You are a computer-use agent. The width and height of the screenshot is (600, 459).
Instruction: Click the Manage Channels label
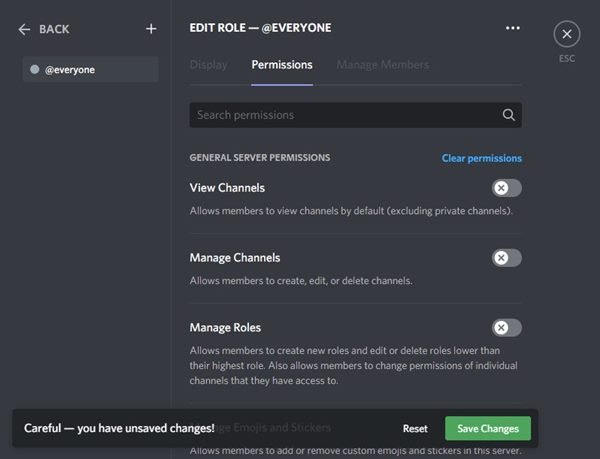(x=235, y=258)
